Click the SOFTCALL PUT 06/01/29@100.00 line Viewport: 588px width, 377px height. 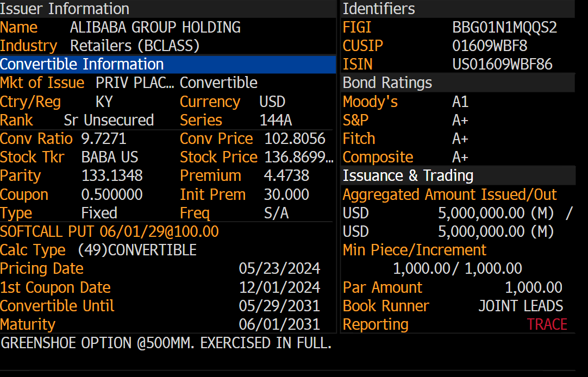(109, 231)
